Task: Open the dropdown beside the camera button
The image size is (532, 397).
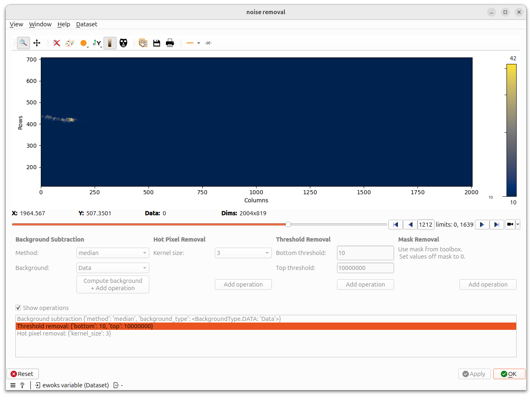Action: [x=518, y=224]
